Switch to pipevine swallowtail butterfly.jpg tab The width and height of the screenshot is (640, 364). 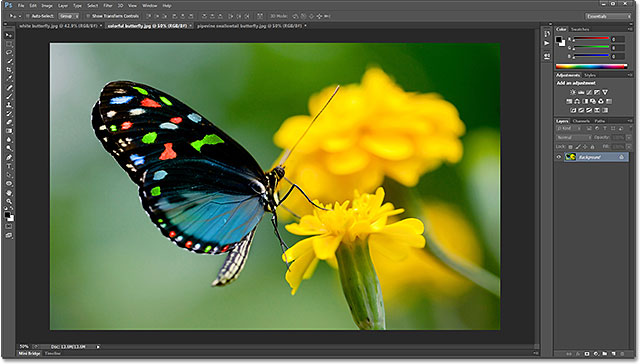click(x=250, y=26)
